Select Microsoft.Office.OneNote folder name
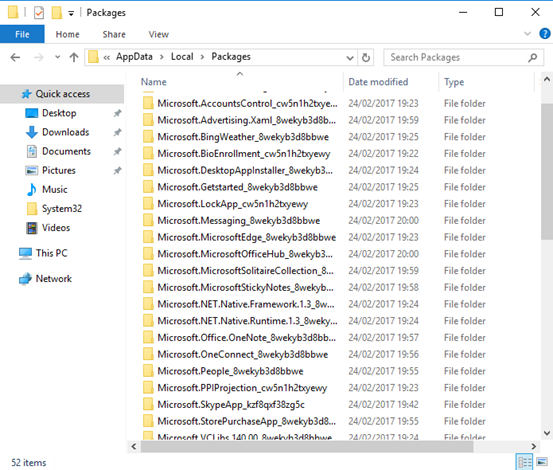Screen dimensions: 553x470 (x=247, y=338)
